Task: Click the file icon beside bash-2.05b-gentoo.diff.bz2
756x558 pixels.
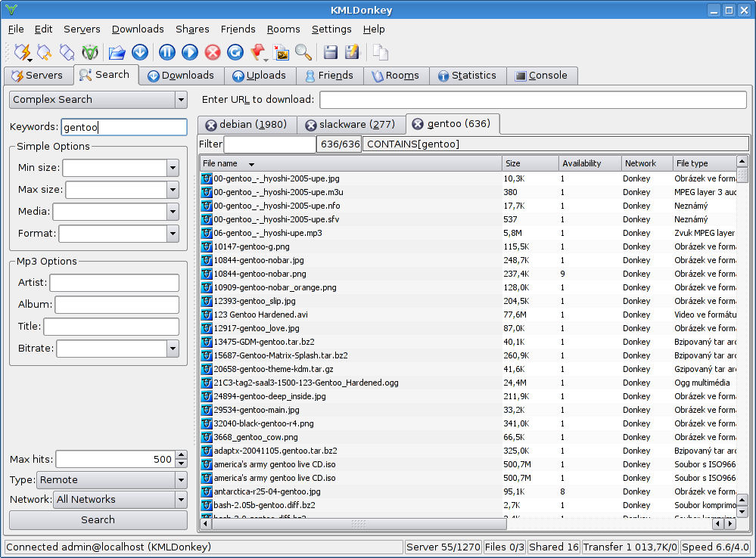Action: [x=207, y=505]
